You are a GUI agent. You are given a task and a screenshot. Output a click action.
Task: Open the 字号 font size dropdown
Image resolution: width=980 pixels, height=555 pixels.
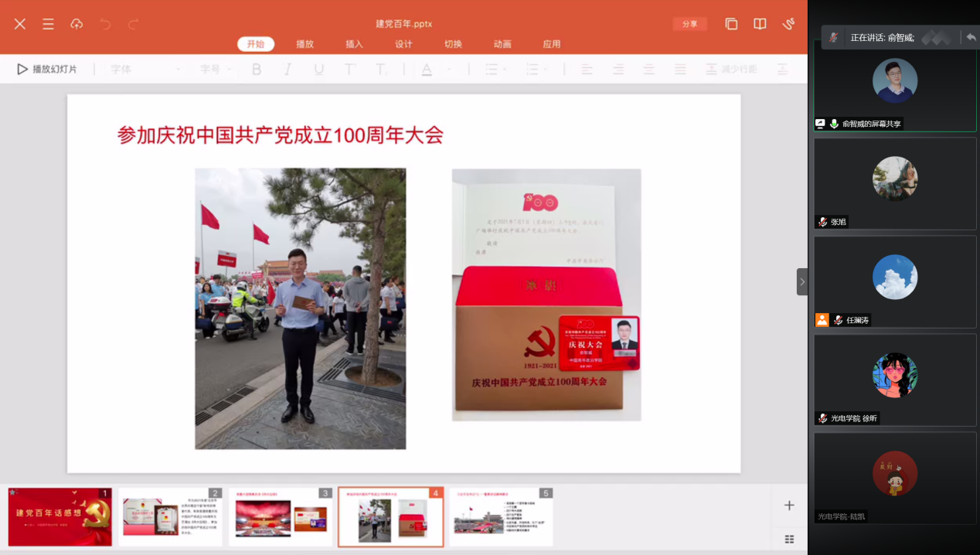pos(216,70)
